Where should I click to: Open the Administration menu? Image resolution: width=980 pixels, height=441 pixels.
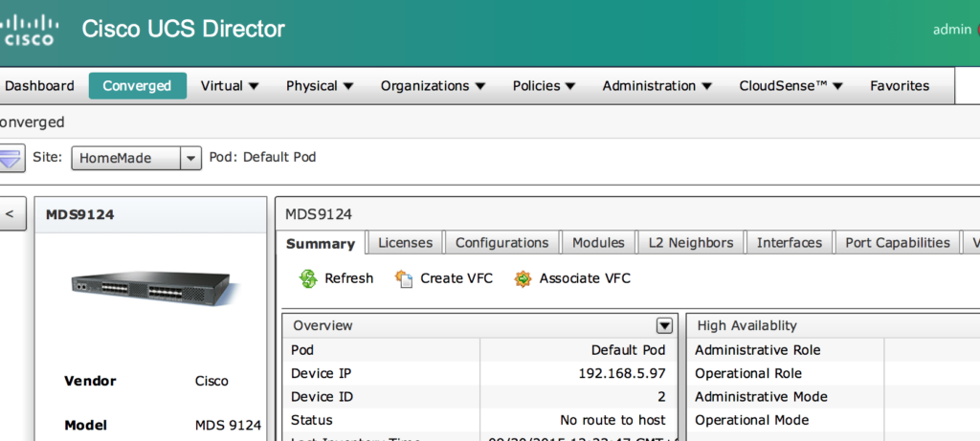pos(657,85)
